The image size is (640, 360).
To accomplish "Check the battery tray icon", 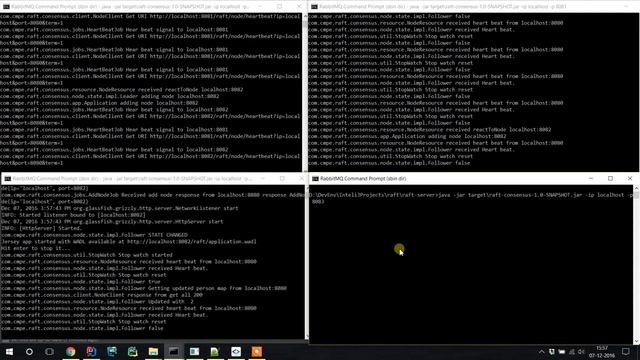I will point(562,351).
